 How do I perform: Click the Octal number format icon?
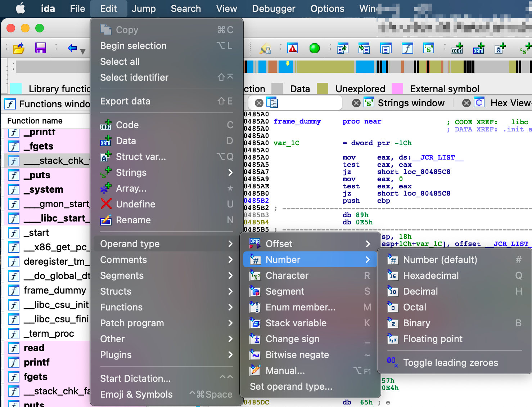point(393,307)
